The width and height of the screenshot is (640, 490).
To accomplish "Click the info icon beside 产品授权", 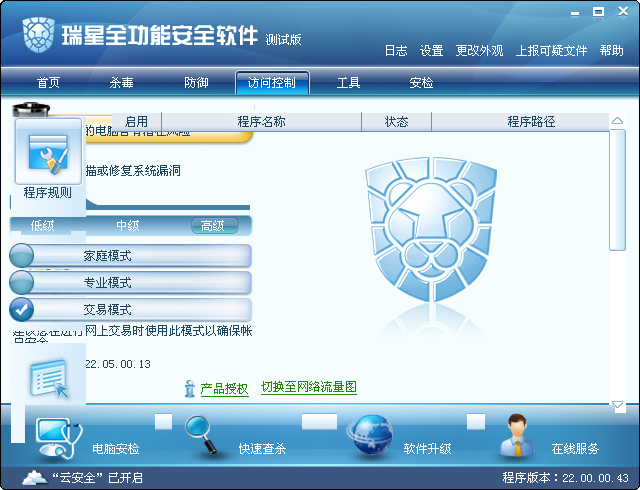I will pos(189,388).
